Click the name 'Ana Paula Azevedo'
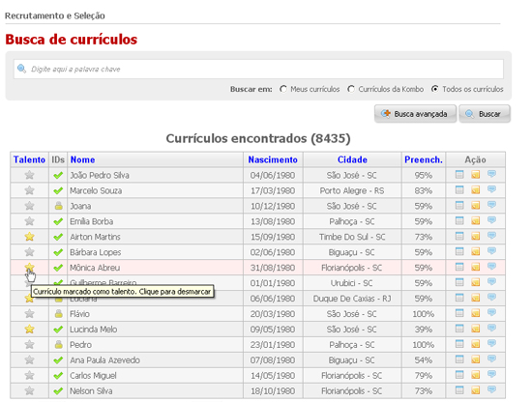This screenshot has width=532, height=402. coord(104,360)
